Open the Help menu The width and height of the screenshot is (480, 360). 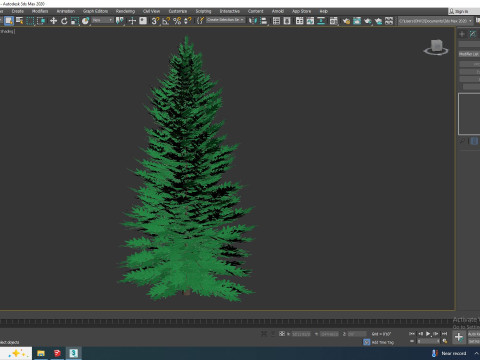pyautogui.click(x=324, y=11)
